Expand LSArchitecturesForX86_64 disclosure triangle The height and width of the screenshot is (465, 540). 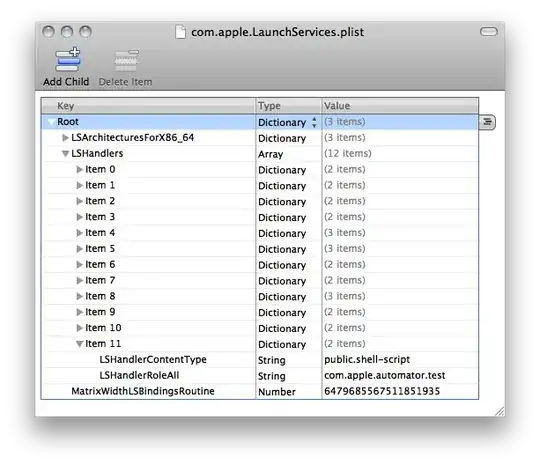coord(65,138)
